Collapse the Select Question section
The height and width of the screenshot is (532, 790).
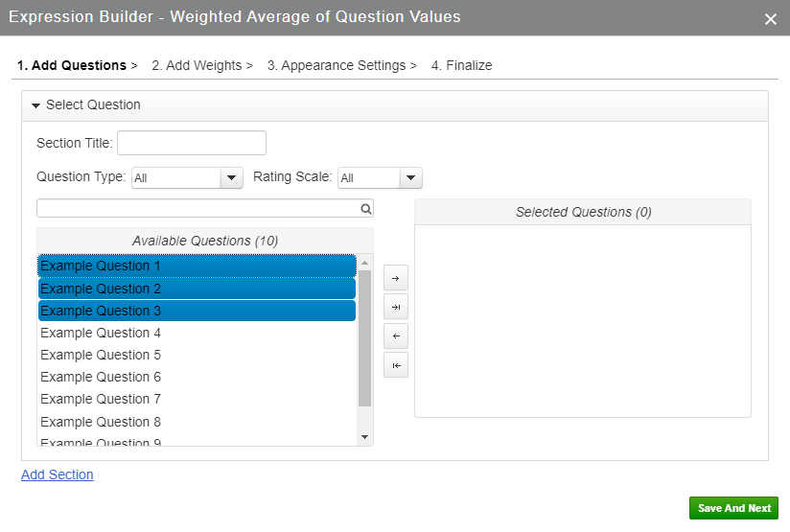click(36, 105)
